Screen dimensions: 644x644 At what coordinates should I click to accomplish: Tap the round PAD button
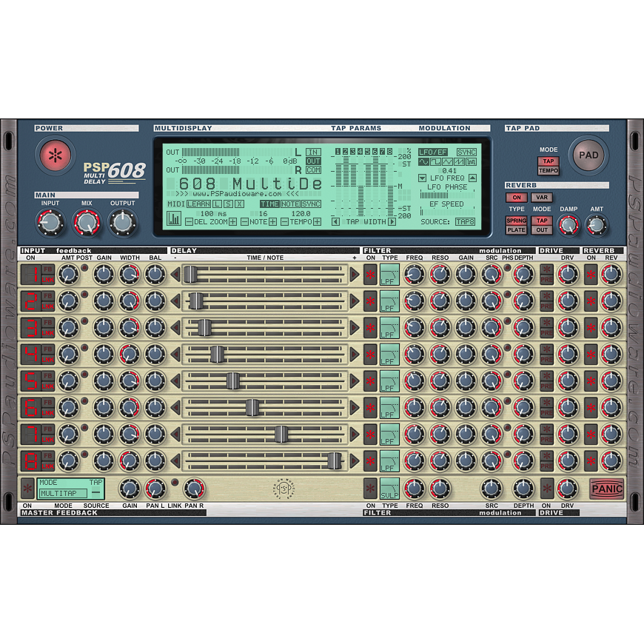588,155
